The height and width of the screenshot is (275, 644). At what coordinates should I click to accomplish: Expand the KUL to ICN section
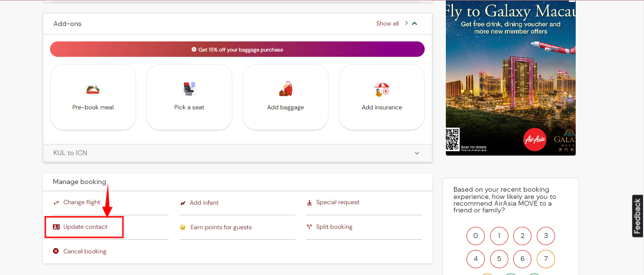pos(417,153)
